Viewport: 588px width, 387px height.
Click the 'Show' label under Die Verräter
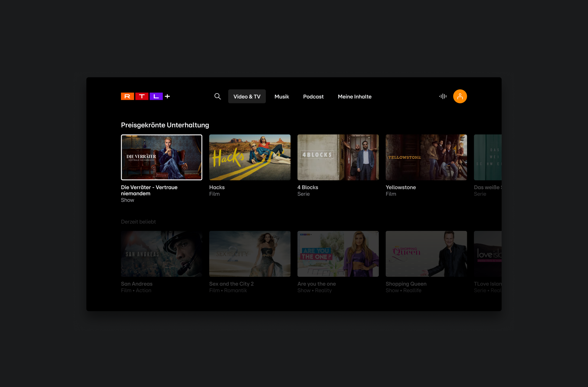click(127, 200)
